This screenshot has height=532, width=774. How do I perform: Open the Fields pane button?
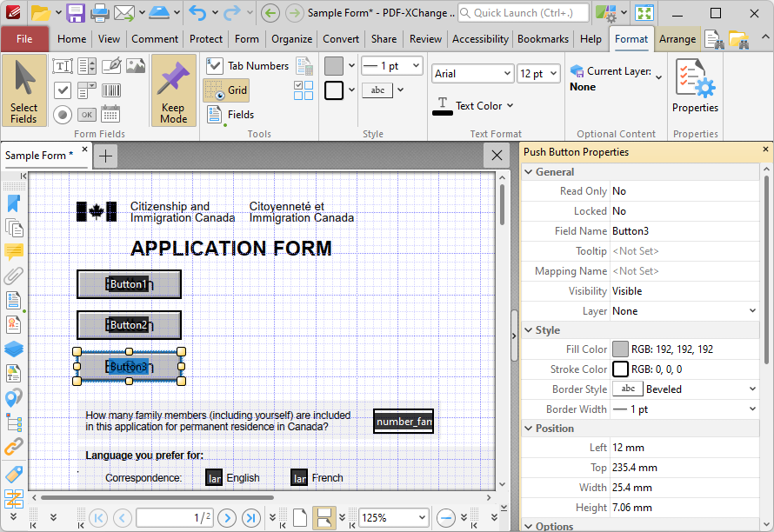pos(230,115)
